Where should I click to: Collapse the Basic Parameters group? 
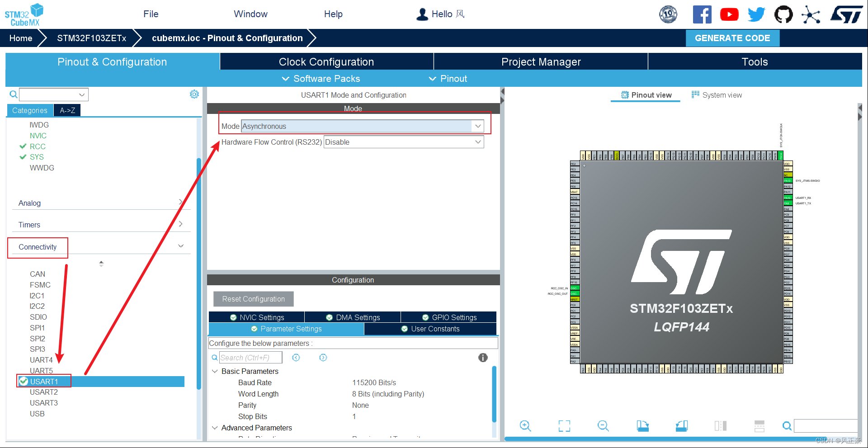tap(215, 371)
